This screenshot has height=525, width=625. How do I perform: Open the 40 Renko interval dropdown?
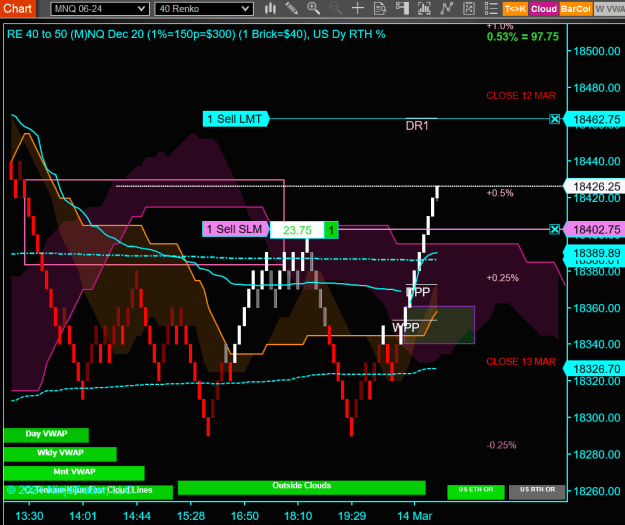(204, 9)
